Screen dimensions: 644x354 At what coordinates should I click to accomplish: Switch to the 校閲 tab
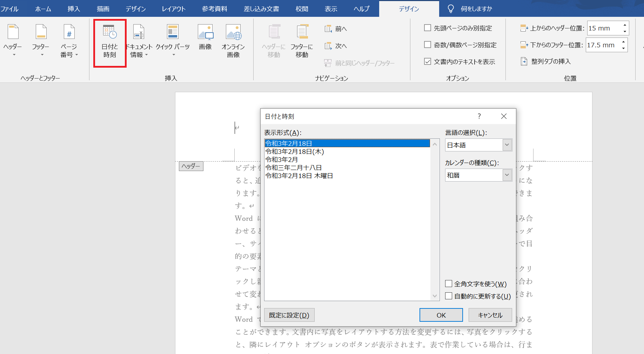tap(302, 9)
